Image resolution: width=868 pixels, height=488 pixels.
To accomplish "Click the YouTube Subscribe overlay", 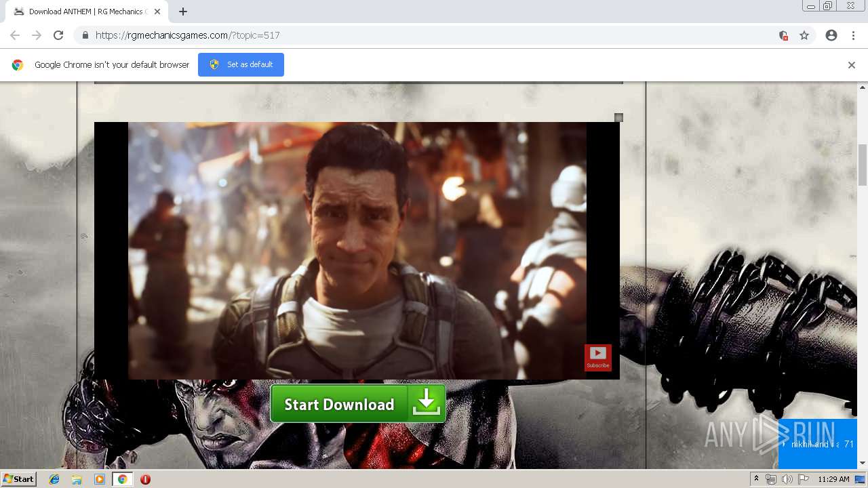I will 597,358.
